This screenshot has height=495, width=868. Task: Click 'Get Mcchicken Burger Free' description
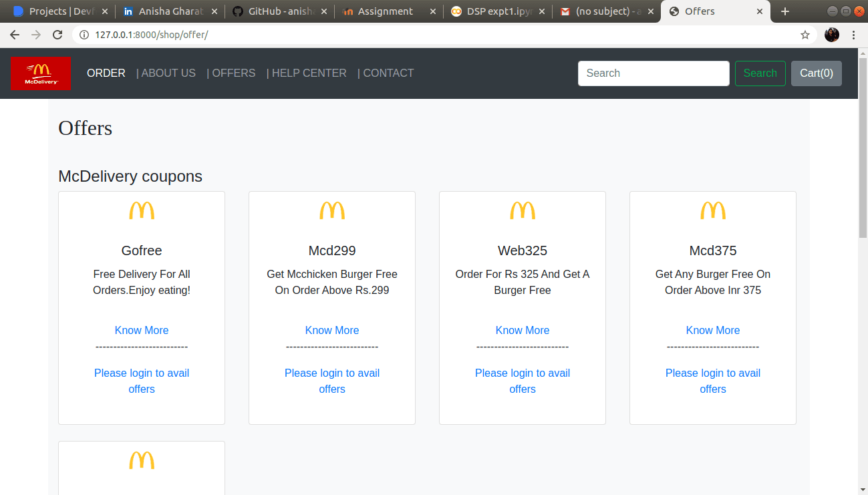tap(332, 282)
